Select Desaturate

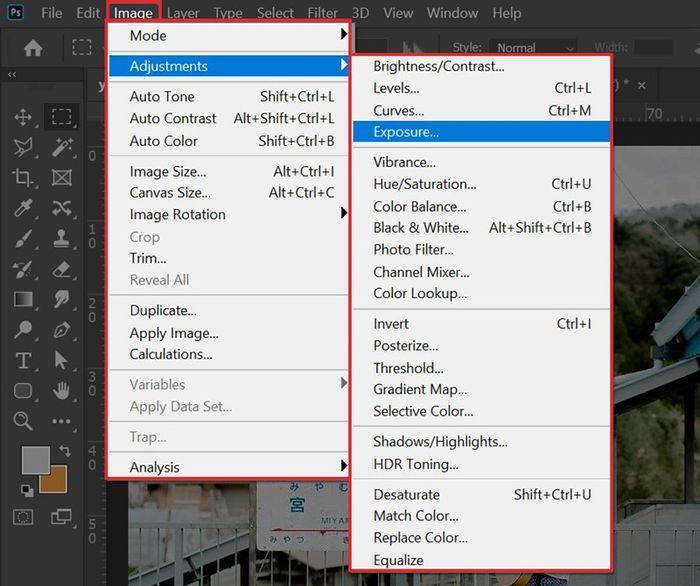[481, 495]
